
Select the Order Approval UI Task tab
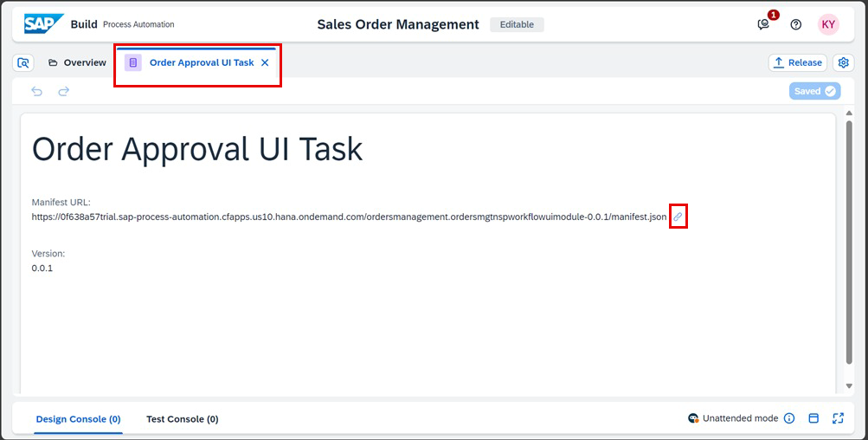[x=197, y=62]
